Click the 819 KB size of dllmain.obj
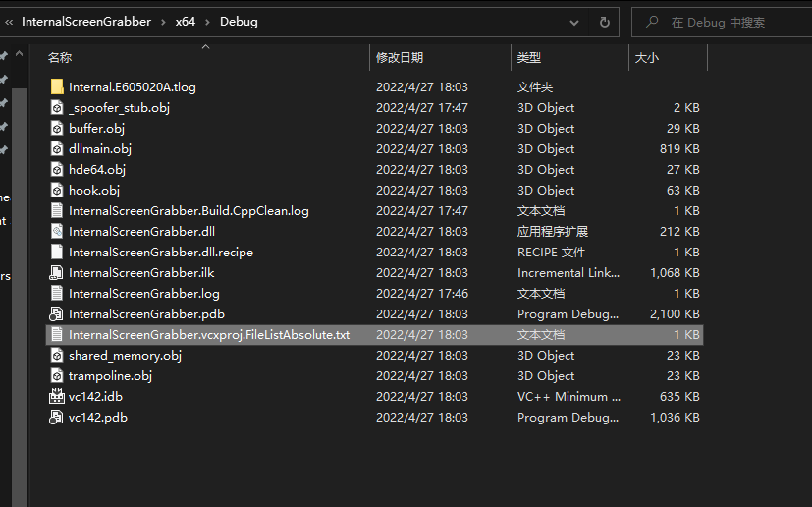Viewport: 812px width, 507px height. pyautogui.click(x=679, y=148)
